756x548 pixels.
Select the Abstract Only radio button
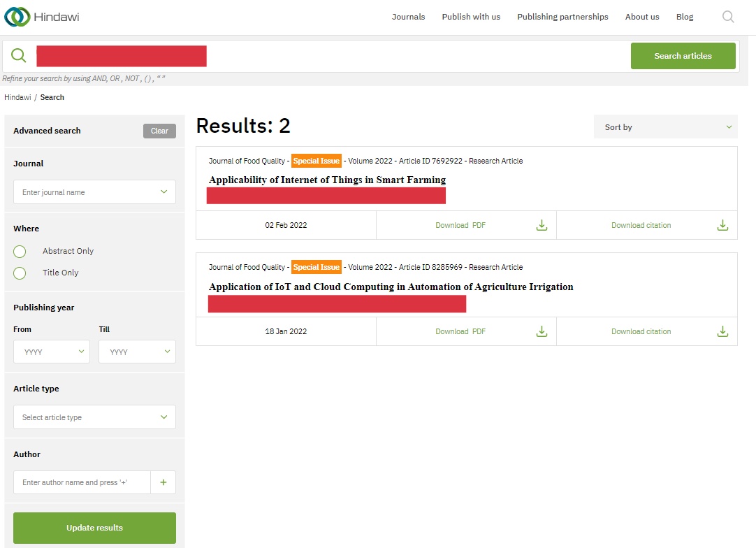click(20, 251)
